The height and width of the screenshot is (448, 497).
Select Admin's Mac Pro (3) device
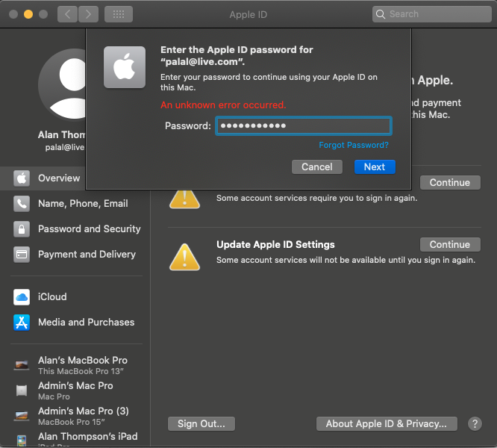click(75, 416)
